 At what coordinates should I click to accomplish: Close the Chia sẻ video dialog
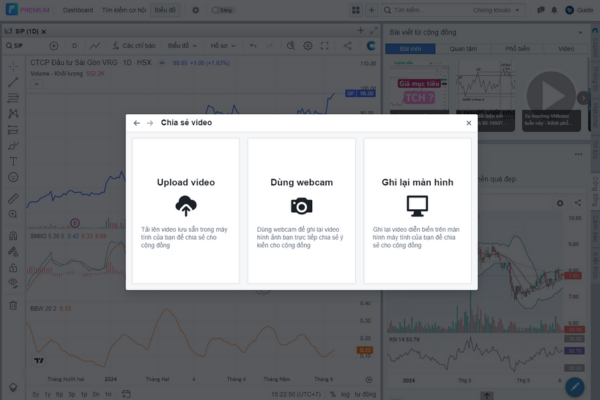[x=469, y=123]
